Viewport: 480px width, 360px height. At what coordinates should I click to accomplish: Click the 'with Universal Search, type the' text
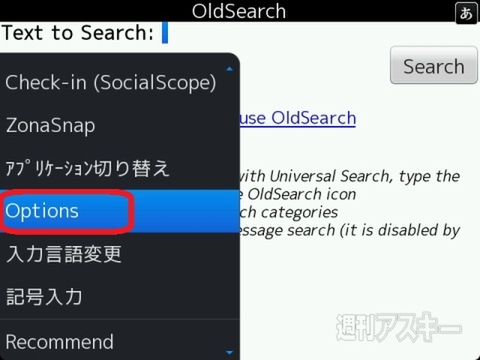click(350, 176)
